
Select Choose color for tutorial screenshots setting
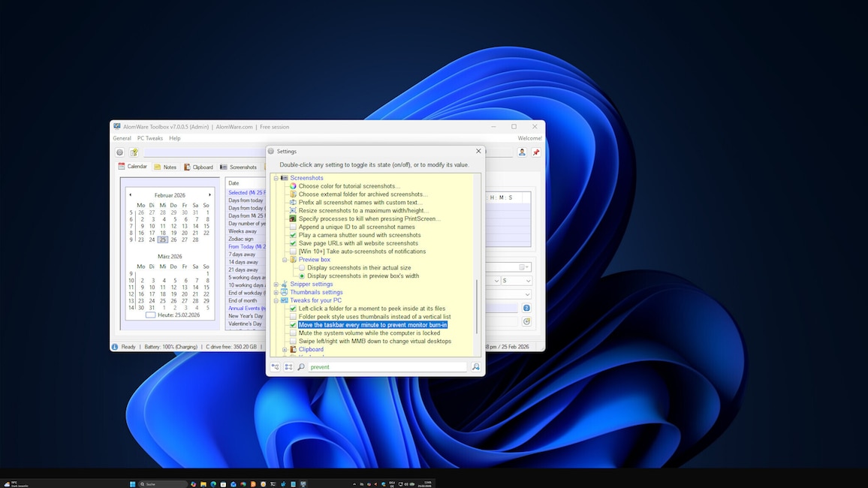point(349,186)
